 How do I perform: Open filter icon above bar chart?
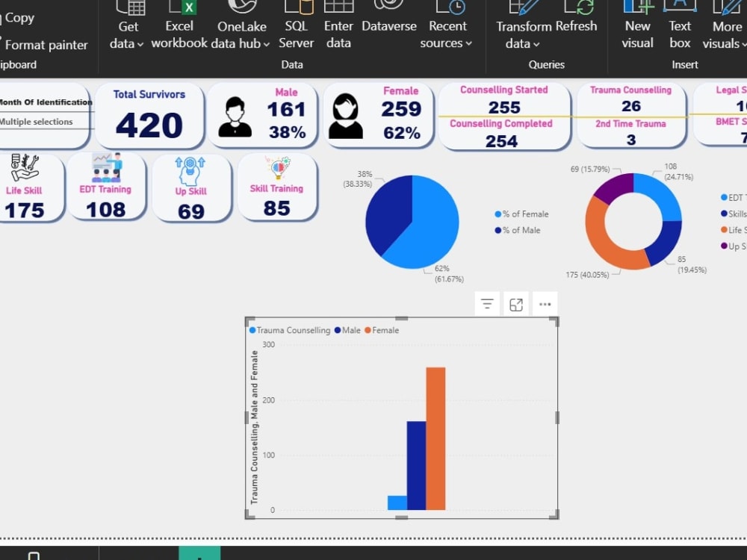(487, 304)
